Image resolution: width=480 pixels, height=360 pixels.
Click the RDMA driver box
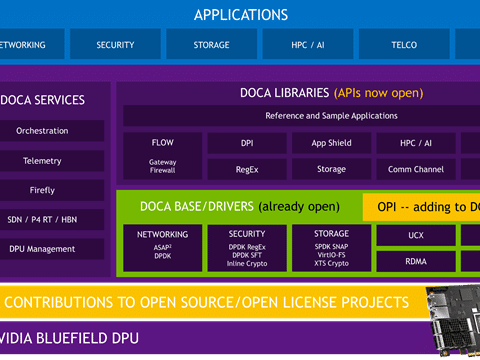[x=416, y=261]
